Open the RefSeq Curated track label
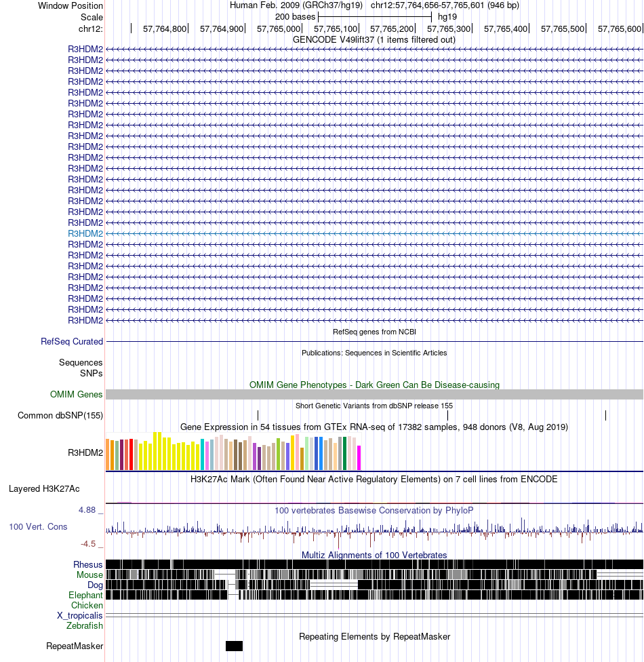This screenshot has height=662, width=644. point(72,341)
